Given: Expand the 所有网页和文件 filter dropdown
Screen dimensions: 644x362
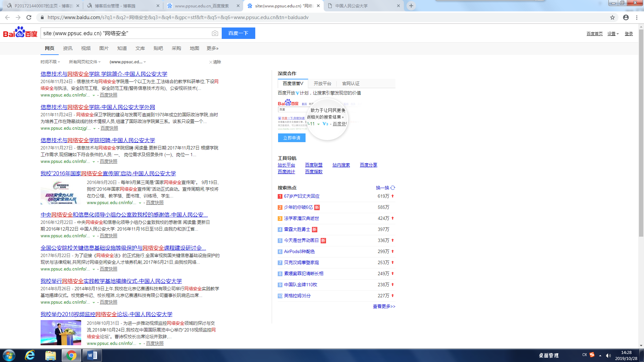Looking at the screenshot, I should click(85, 62).
